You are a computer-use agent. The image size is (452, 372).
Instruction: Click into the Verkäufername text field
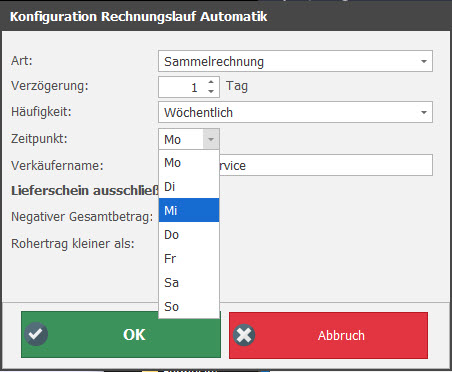coord(326,165)
